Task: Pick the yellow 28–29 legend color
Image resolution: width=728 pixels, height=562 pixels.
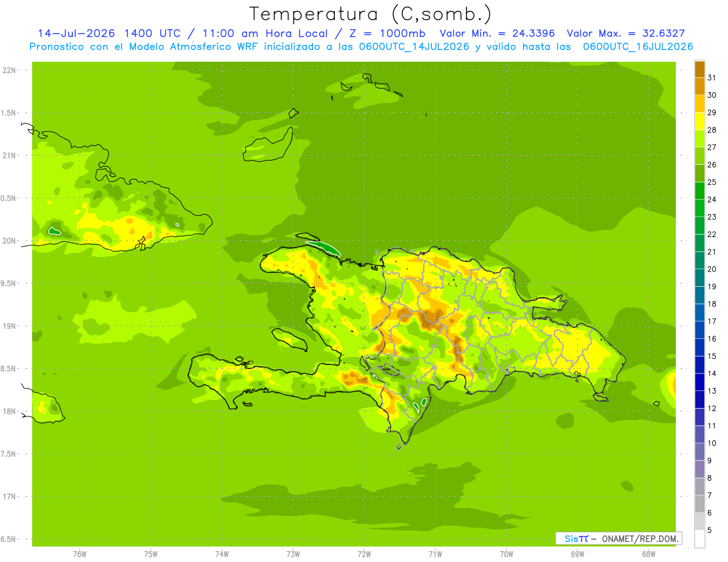Action: pyautogui.click(x=699, y=121)
